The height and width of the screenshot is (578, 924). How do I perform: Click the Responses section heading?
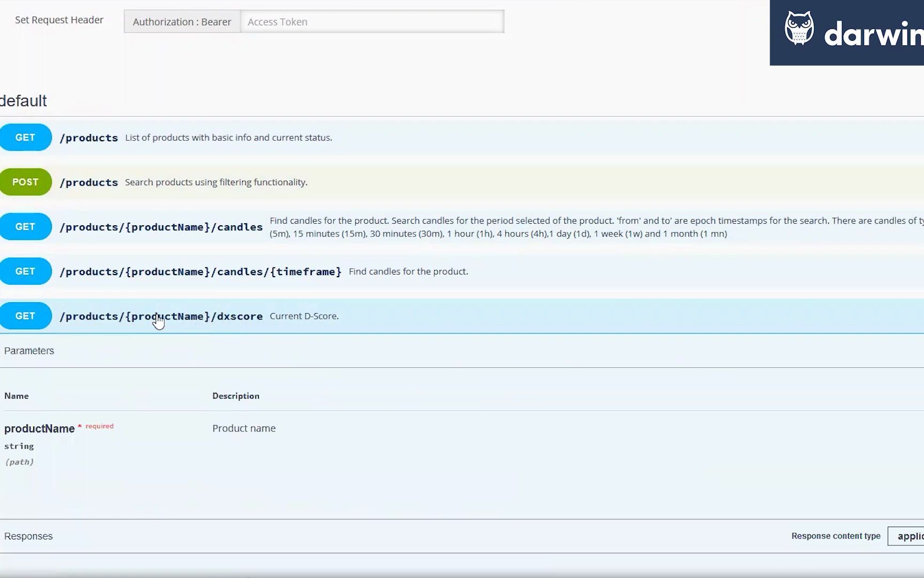pyautogui.click(x=28, y=536)
